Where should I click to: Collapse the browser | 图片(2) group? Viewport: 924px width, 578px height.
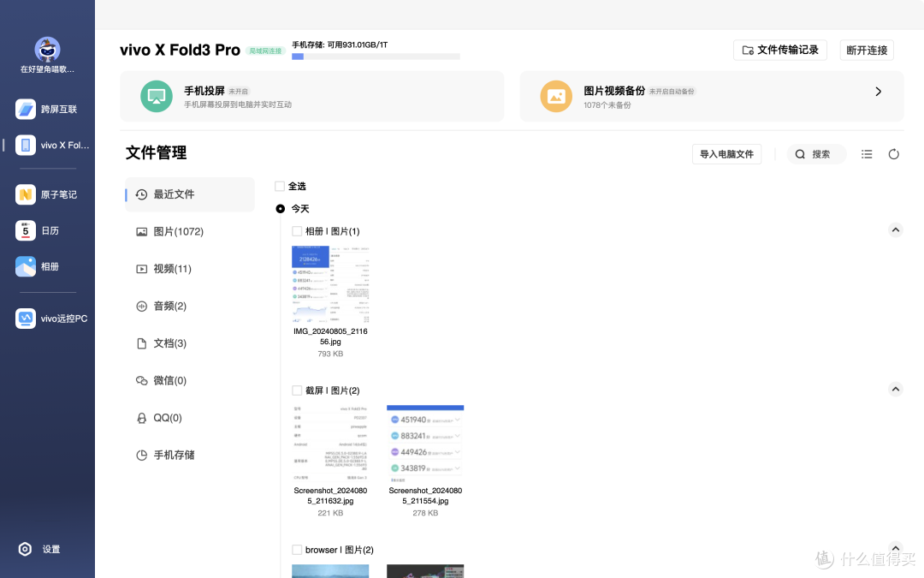[x=896, y=548]
